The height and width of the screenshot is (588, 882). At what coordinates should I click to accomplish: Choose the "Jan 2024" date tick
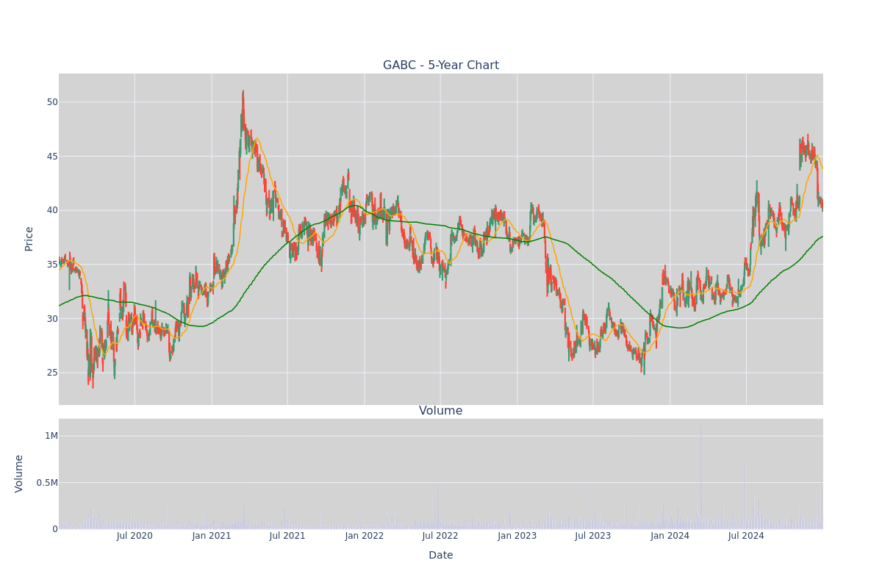[670, 536]
